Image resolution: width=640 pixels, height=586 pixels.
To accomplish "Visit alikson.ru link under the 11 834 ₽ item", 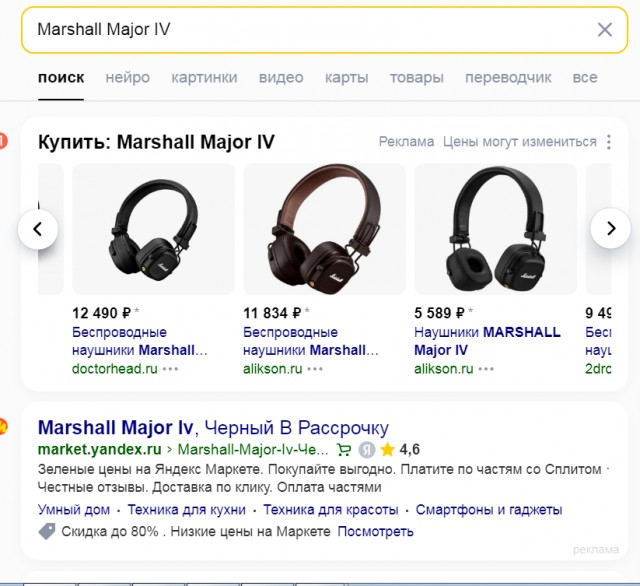I will coord(273,369).
